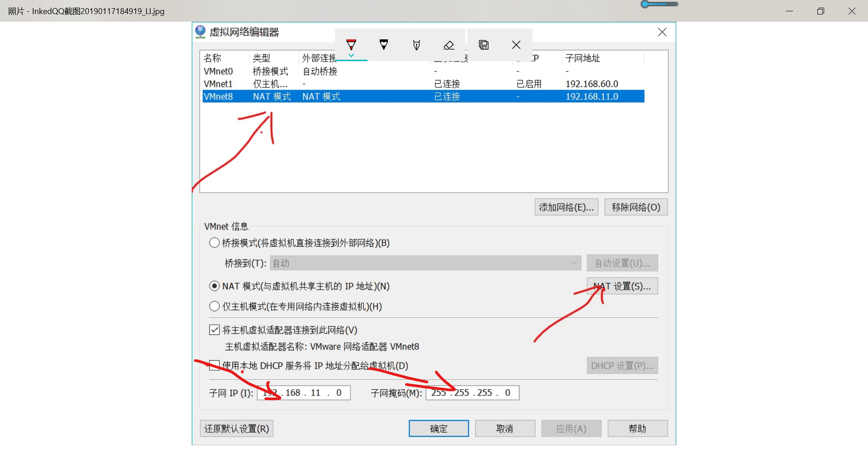
Task: Select 桥接模式 bridged mode radio button
Action: coord(214,243)
